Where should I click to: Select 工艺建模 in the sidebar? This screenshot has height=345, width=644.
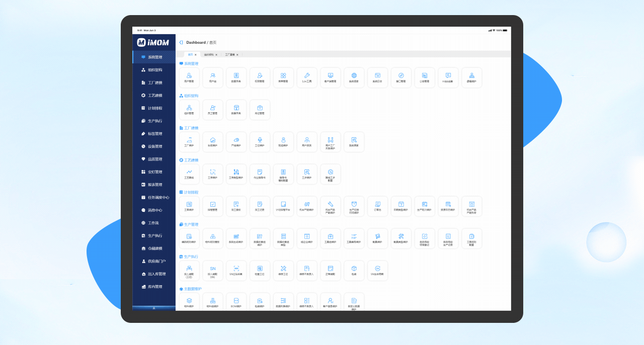[154, 95]
